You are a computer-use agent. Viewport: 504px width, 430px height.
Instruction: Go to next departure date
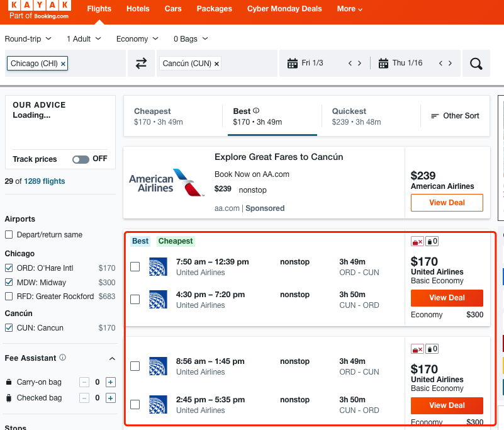360,64
